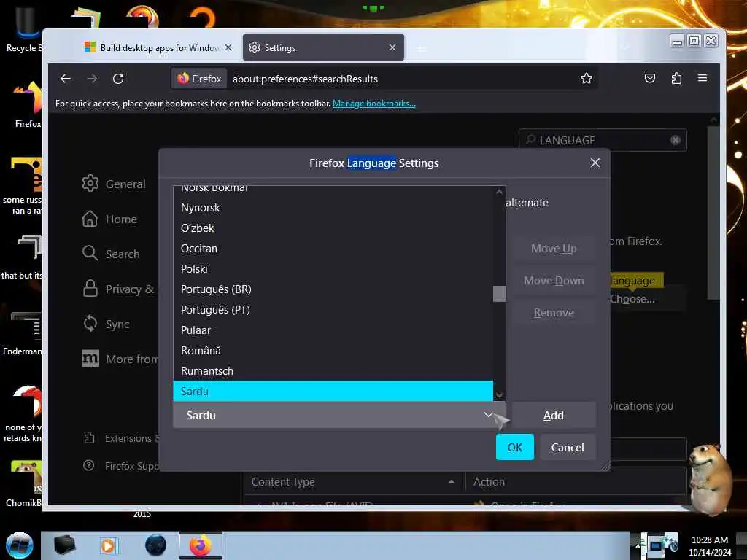Click the Manage bookmarks link
The width and height of the screenshot is (747, 560).
tap(374, 104)
